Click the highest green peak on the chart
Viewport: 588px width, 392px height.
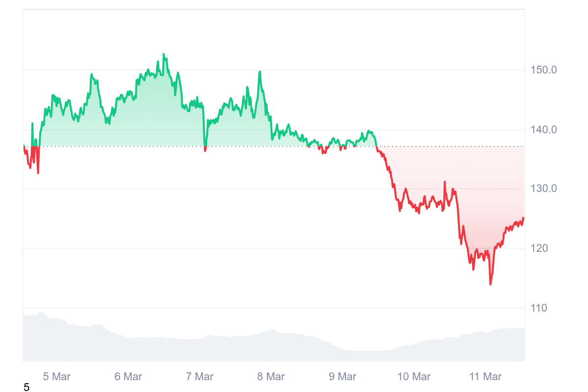pyautogui.click(x=164, y=54)
